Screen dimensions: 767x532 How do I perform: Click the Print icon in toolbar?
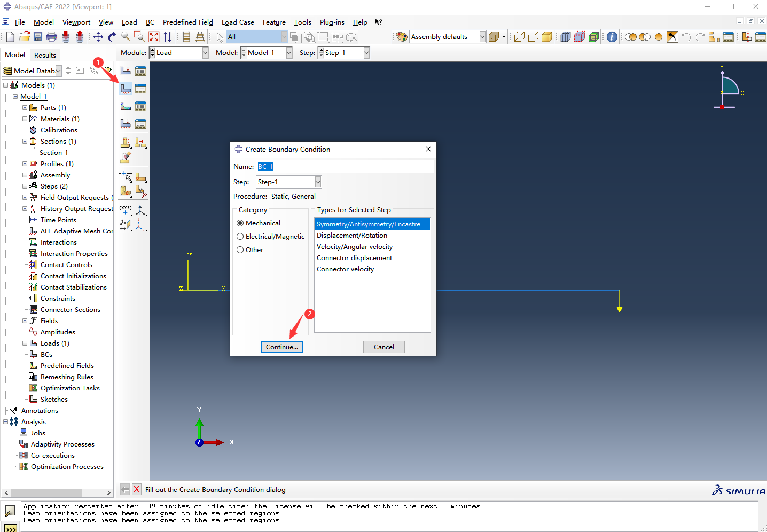click(52, 37)
